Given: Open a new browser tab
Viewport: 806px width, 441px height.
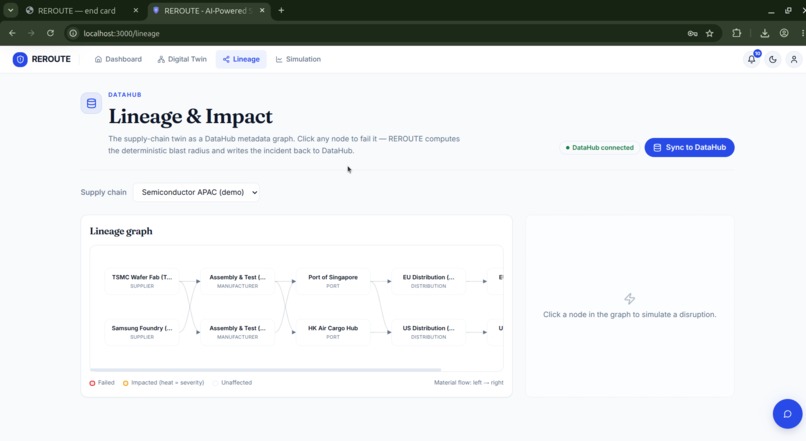Looking at the screenshot, I should 281,10.
